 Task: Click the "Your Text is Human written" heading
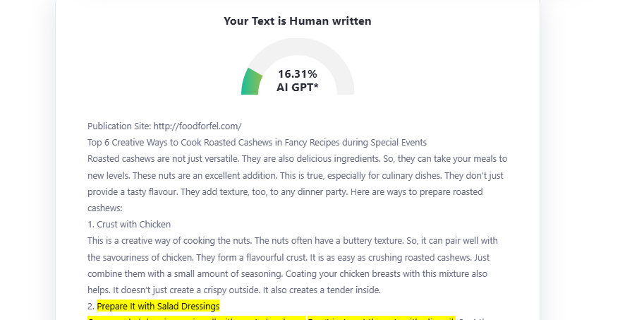point(297,21)
